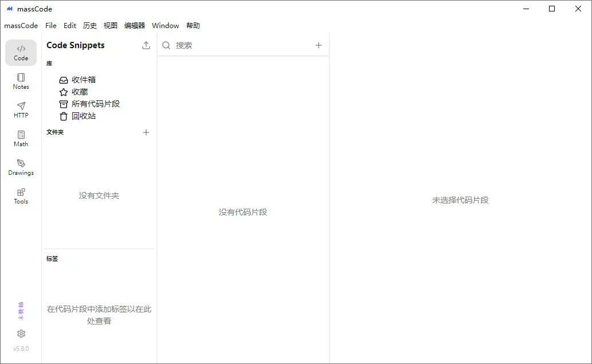The image size is (592, 364).
Task: Click the 库 library section header
Action: 49,64
